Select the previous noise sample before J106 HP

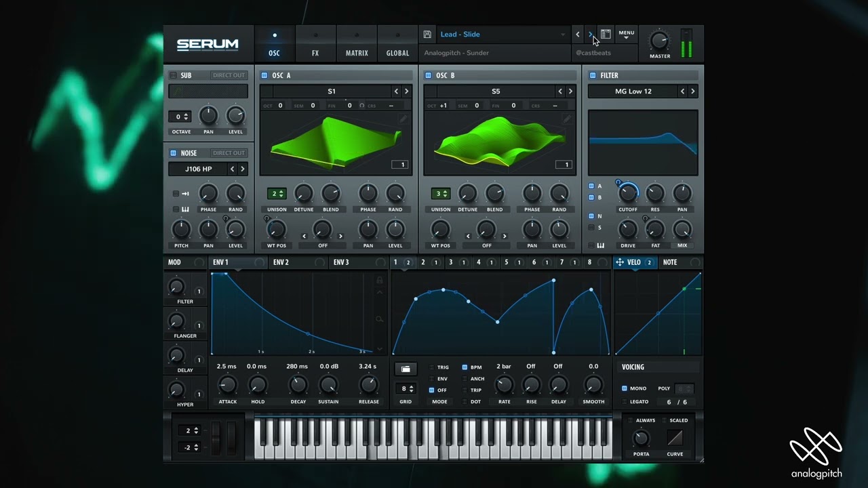pyautogui.click(x=232, y=169)
